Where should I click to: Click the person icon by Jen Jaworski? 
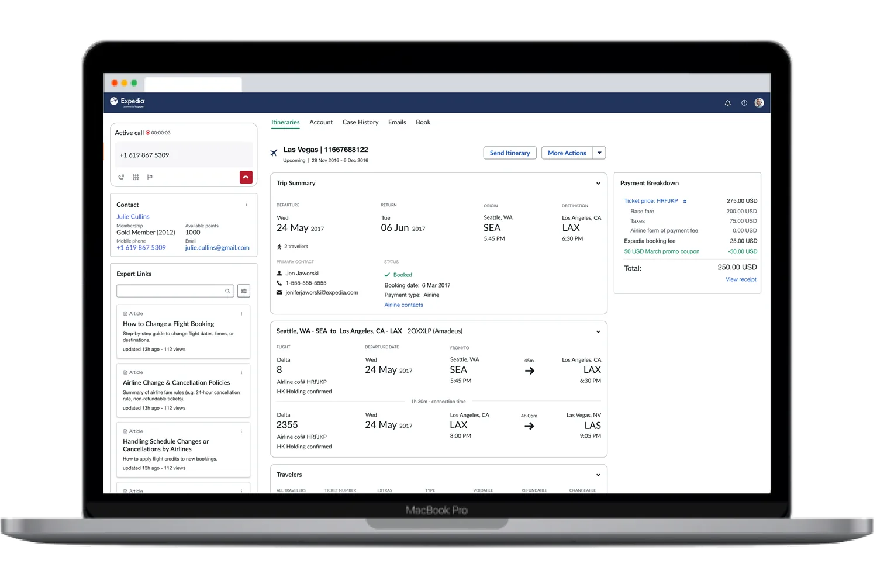pyautogui.click(x=279, y=274)
